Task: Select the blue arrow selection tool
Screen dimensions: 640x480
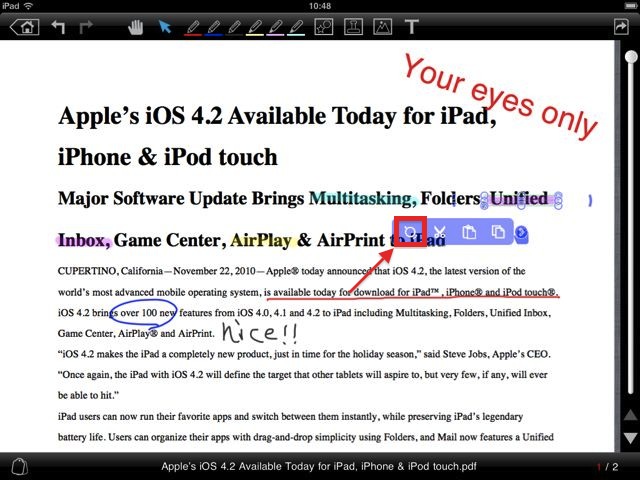Action: pyautogui.click(x=164, y=27)
